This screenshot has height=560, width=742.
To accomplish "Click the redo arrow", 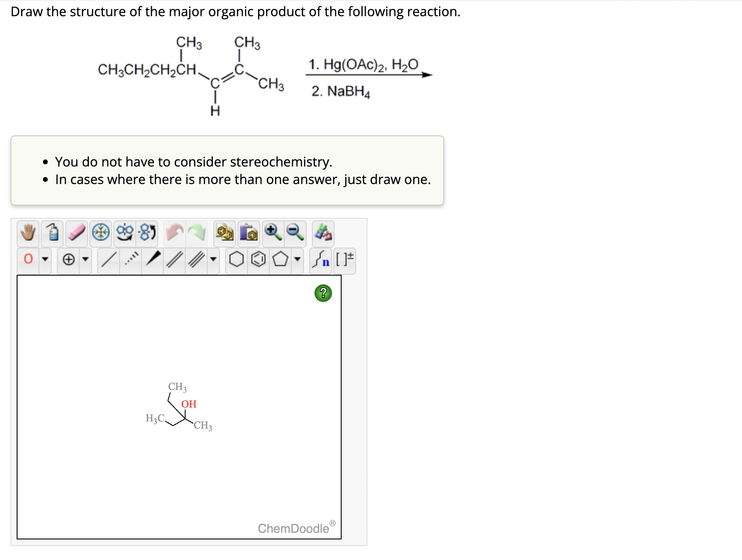I will pos(196,233).
